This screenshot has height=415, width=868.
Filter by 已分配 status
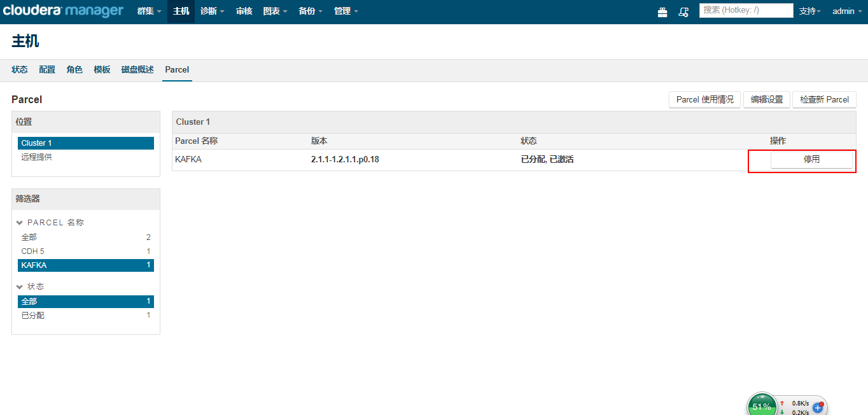(x=86, y=316)
